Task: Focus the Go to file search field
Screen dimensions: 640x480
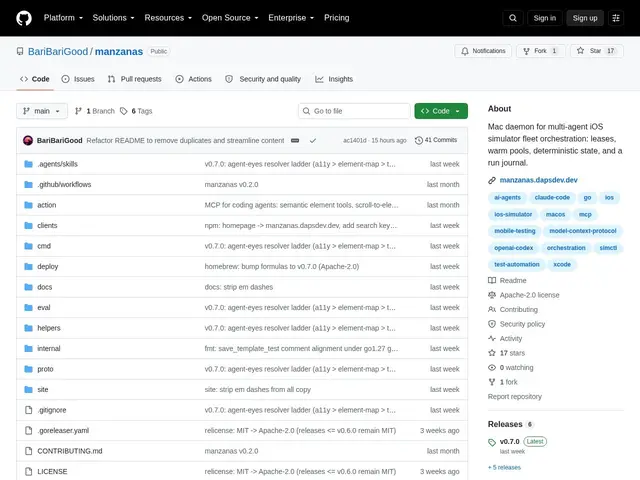Action: tap(354, 111)
